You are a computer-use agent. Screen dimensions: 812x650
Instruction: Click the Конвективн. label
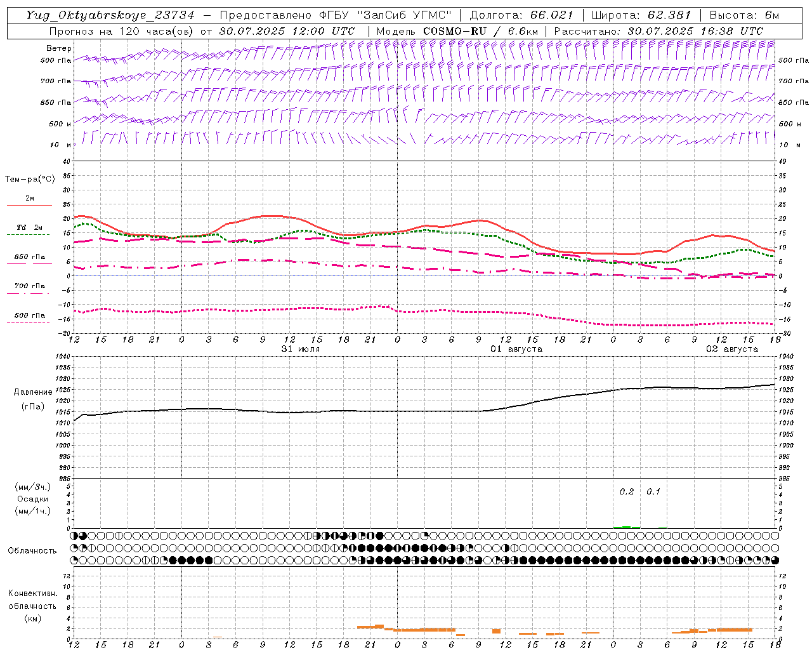pyautogui.click(x=32, y=594)
